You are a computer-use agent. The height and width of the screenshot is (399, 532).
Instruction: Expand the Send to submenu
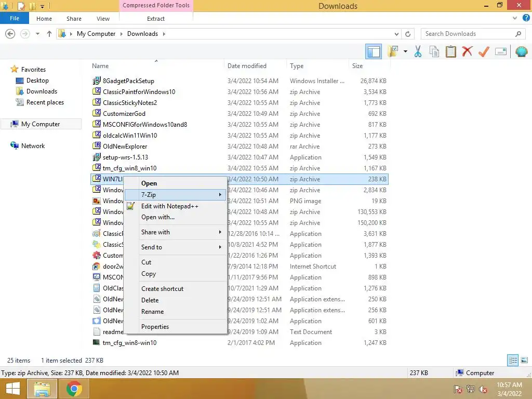click(176, 247)
